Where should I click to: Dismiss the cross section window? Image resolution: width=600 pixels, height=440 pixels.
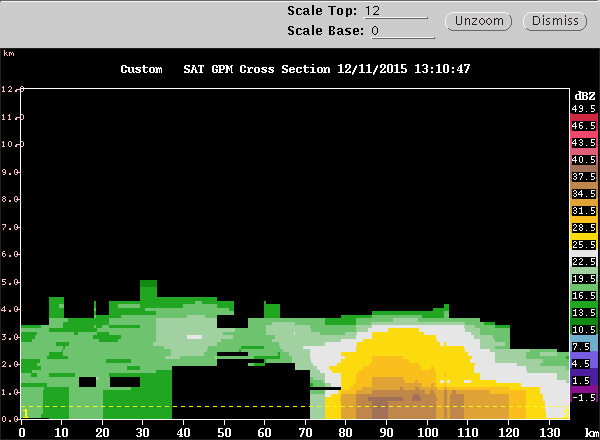coord(555,21)
